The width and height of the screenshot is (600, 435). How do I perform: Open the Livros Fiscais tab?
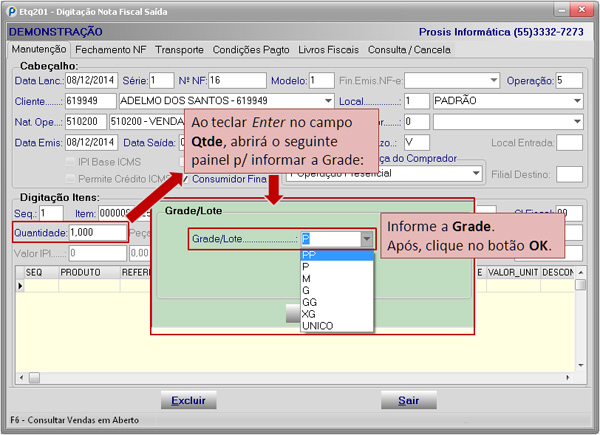click(x=328, y=50)
